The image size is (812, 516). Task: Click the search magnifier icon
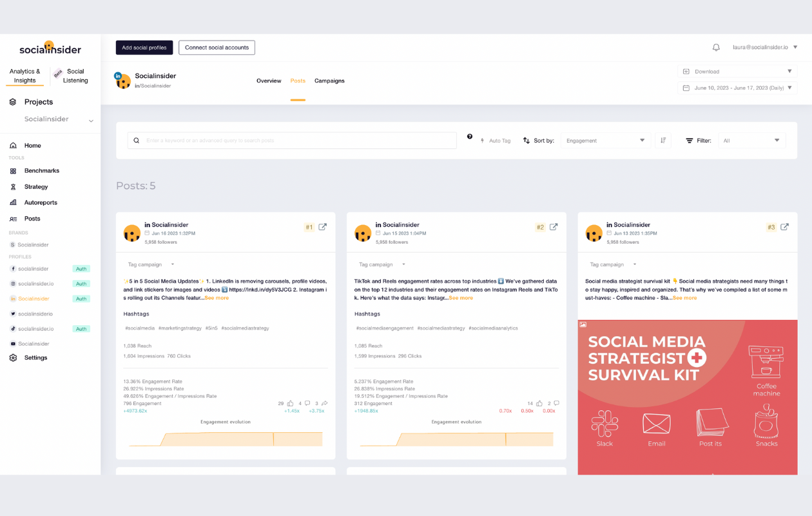point(137,141)
